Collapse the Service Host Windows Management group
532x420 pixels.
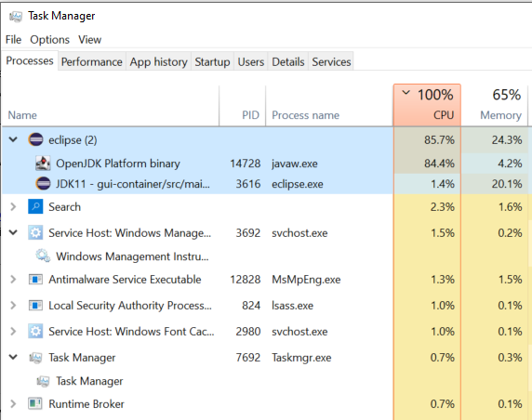pos(13,233)
